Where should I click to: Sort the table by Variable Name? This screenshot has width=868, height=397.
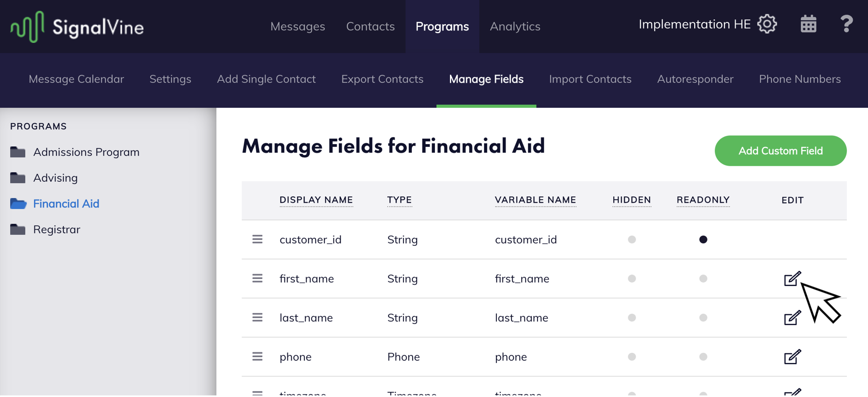coord(535,200)
